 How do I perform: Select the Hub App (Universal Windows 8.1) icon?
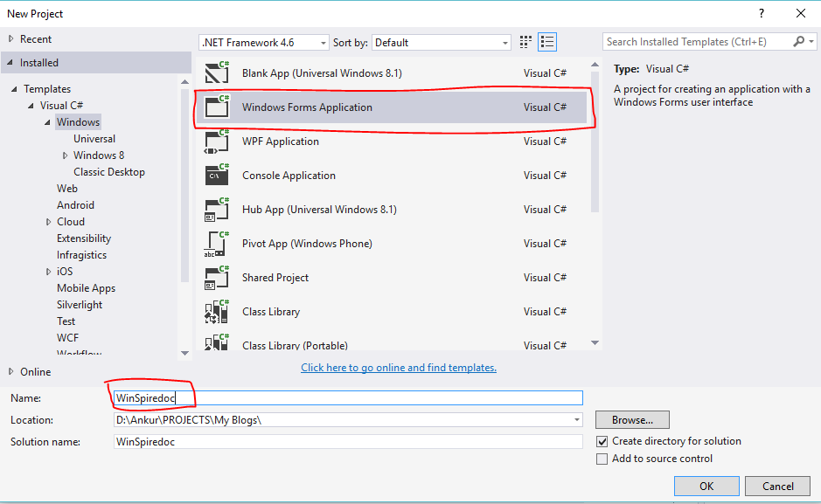pyautogui.click(x=217, y=209)
